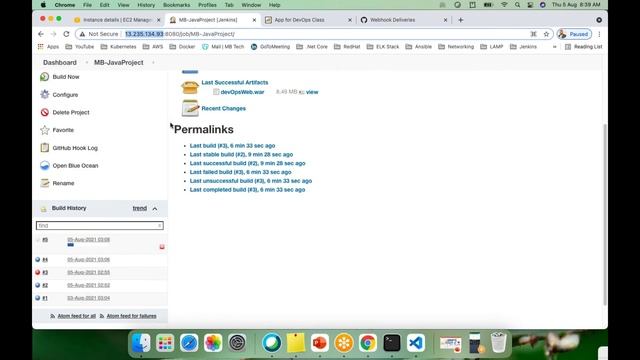
Task: Click Chrome back arrow button
Action: (41, 34)
